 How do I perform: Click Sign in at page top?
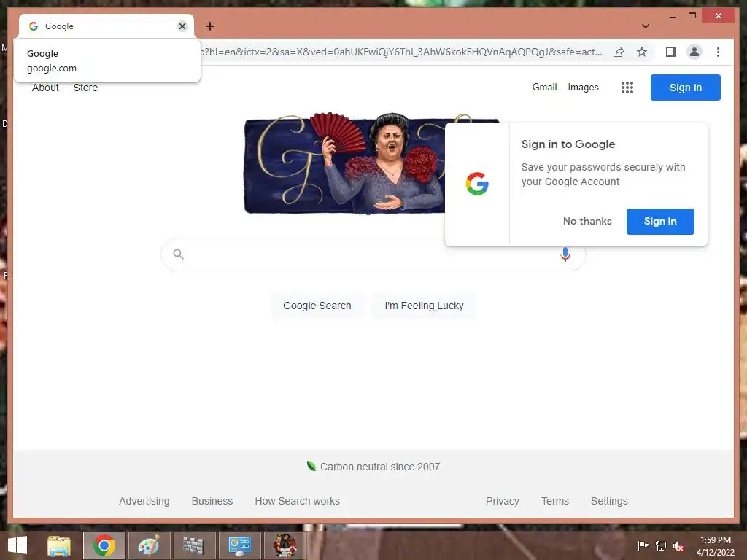tap(685, 87)
